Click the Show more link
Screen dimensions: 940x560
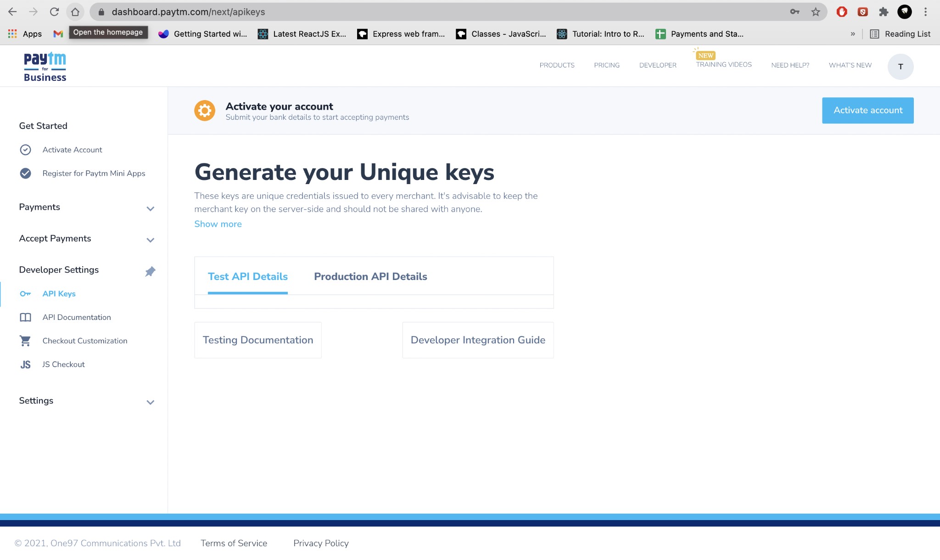click(x=218, y=224)
